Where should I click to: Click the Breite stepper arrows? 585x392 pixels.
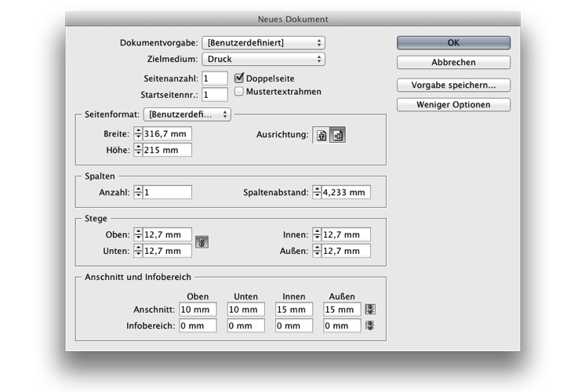point(138,134)
